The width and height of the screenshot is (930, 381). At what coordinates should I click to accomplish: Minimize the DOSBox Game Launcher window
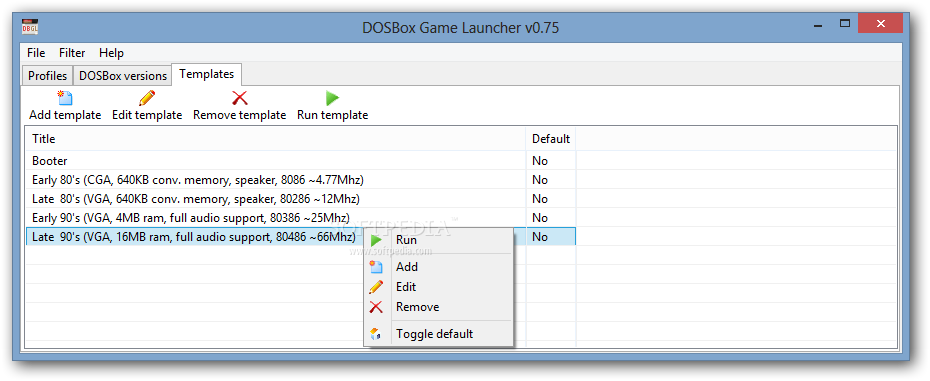[x=819, y=26]
